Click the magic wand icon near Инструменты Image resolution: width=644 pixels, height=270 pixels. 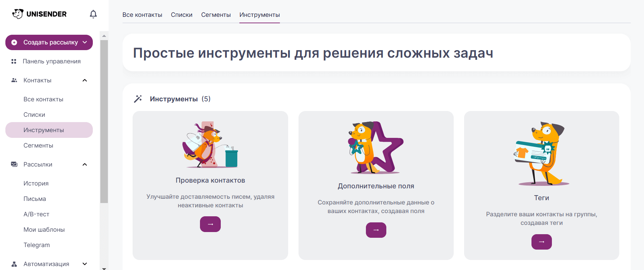coord(138,99)
